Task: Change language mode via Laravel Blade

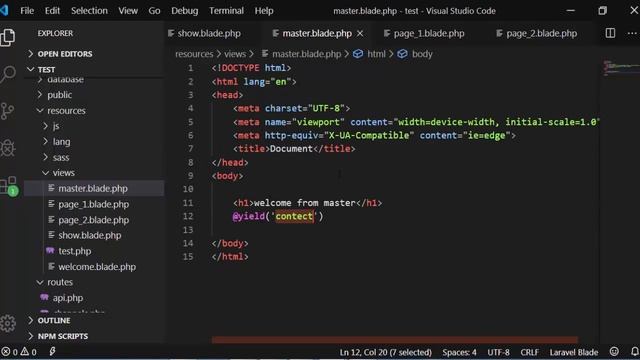Action: point(573,352)
